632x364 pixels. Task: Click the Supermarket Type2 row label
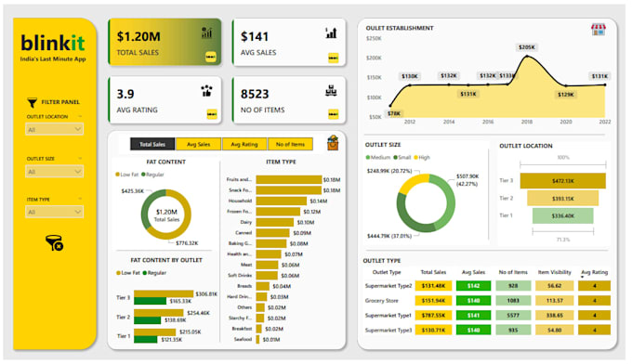tap(388, 286)
